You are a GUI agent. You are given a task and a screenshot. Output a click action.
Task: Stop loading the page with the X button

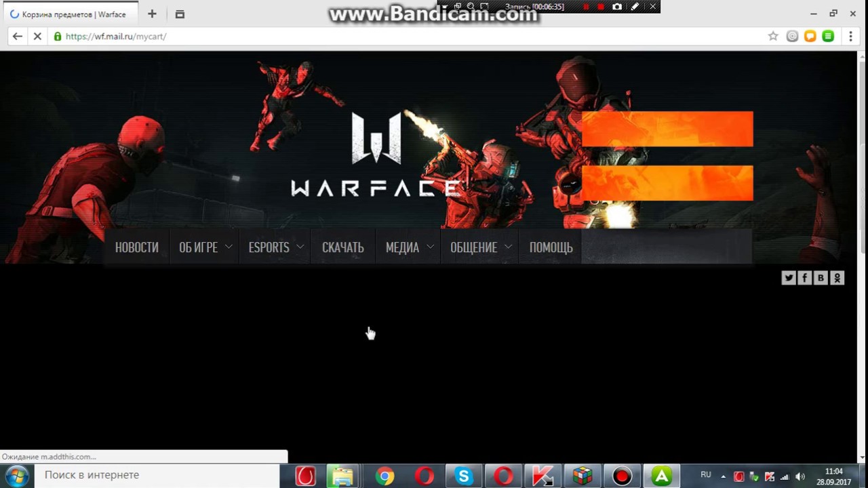pos(37,37)
